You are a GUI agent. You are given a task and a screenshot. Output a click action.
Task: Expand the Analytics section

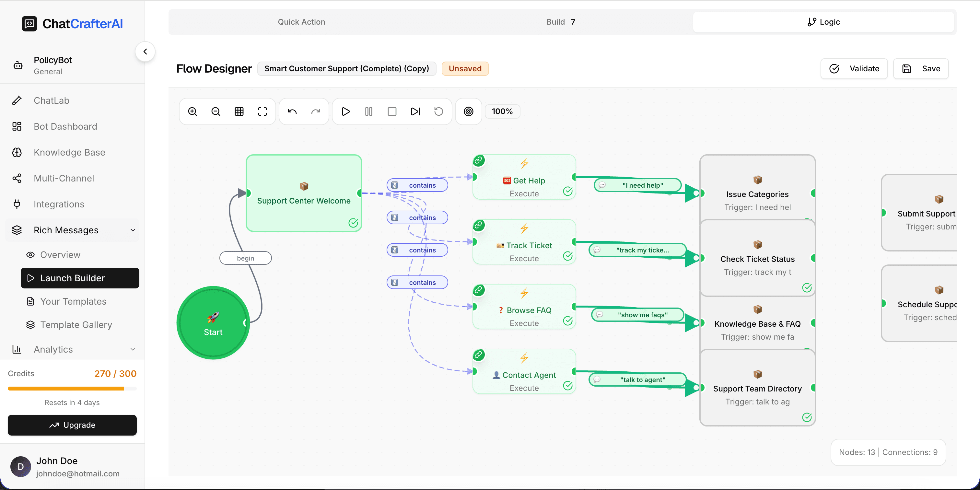coord(133,349)
